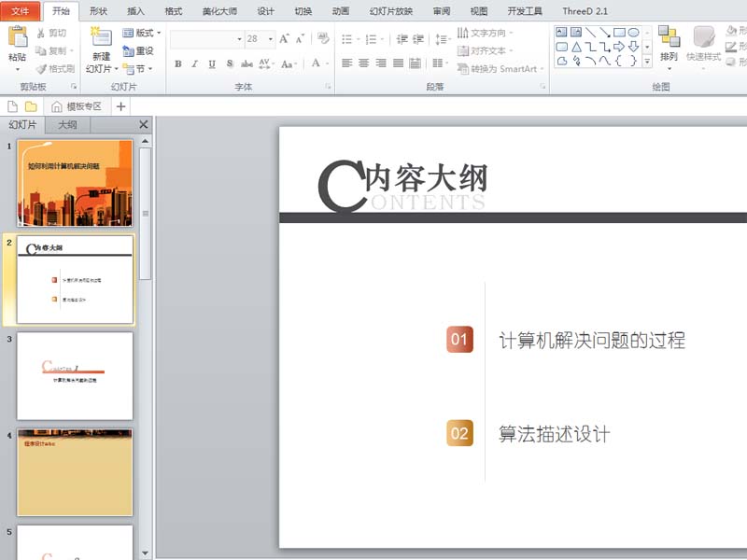Switch to the Design (设计) tab
This screenshot has height=560, width=747.
click(x=266, y=11)
